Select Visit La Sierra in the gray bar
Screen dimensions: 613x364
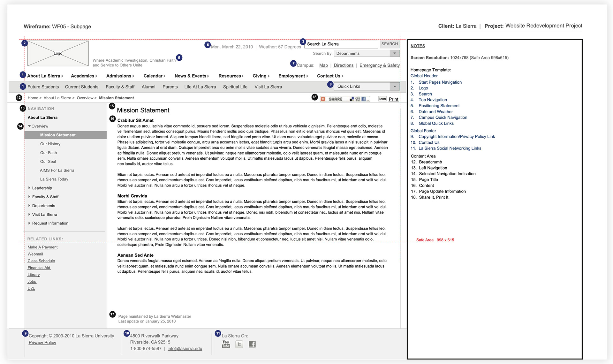click(268, 87)
